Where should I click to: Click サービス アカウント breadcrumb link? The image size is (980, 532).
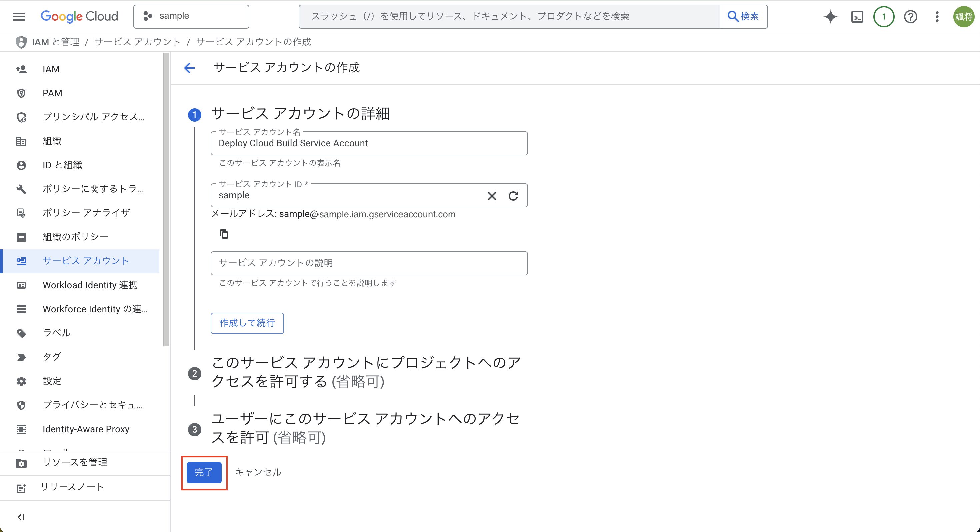(137, 42)
